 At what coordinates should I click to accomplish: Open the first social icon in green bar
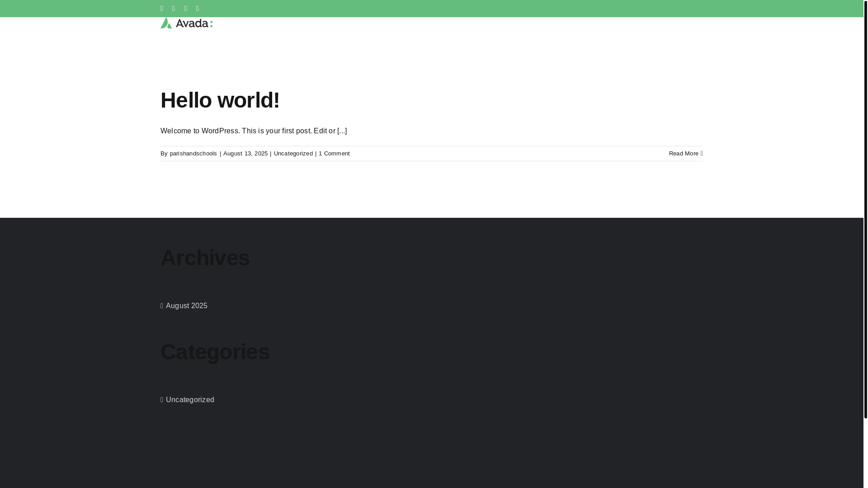pos(162,9)
